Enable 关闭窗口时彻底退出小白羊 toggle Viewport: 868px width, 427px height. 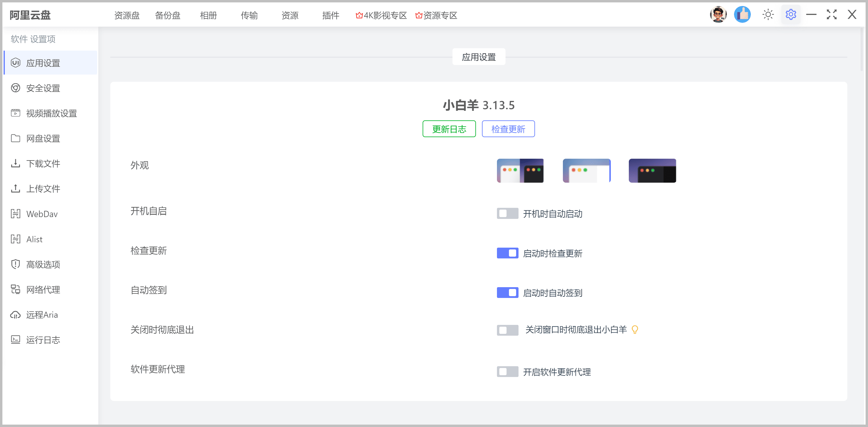[x=507, y=330]
